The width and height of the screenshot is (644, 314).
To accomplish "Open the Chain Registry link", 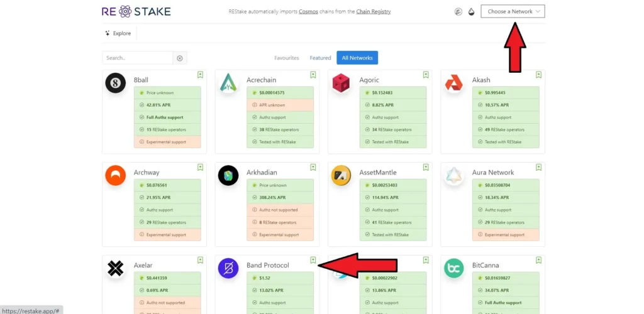I will point(374,12).
